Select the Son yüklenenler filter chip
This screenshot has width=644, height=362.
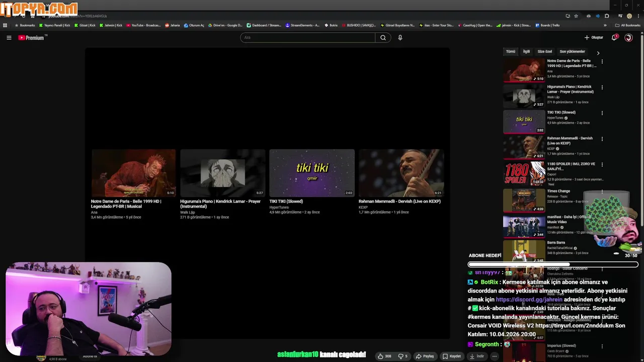coord(573,51)
